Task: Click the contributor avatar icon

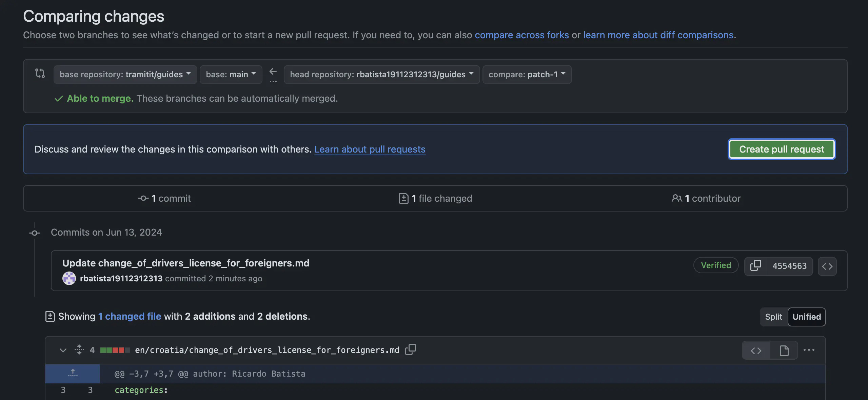Action: click(68, 278)
